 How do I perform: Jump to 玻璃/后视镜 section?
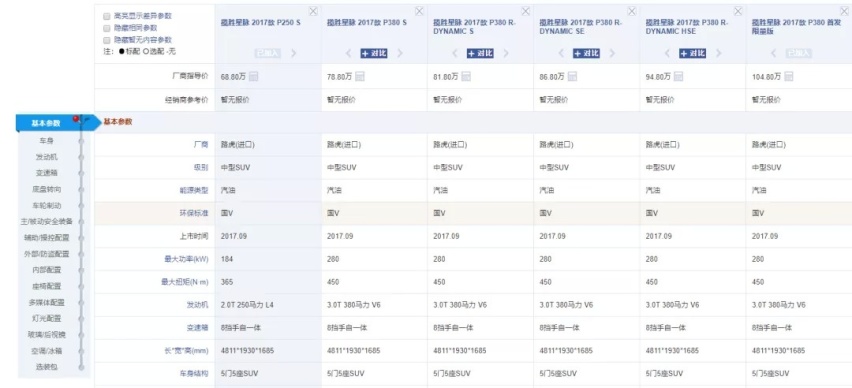point(46,335)
